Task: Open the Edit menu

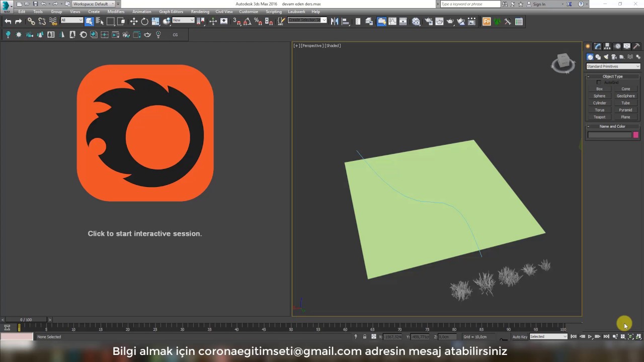Action: coord(22,12)
